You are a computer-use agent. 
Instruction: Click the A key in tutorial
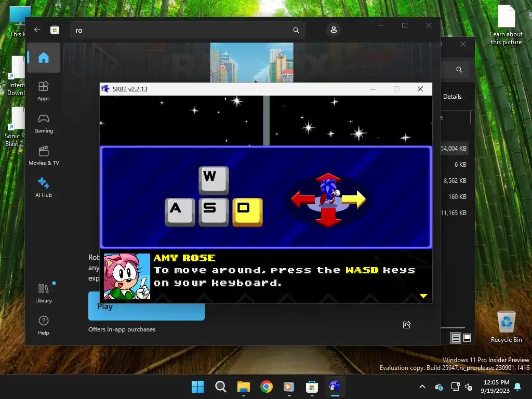180,212
